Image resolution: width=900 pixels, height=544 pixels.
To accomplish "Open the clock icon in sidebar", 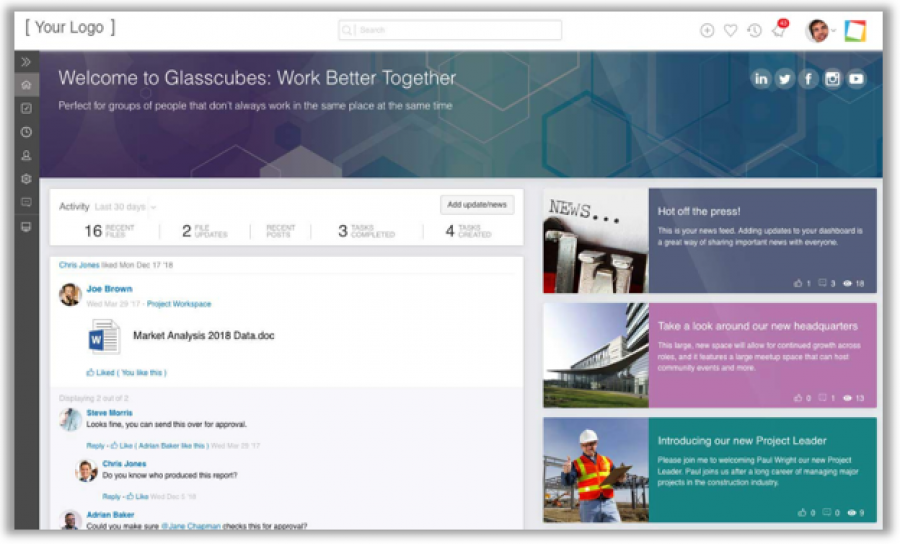I will (x=26, y=132).
